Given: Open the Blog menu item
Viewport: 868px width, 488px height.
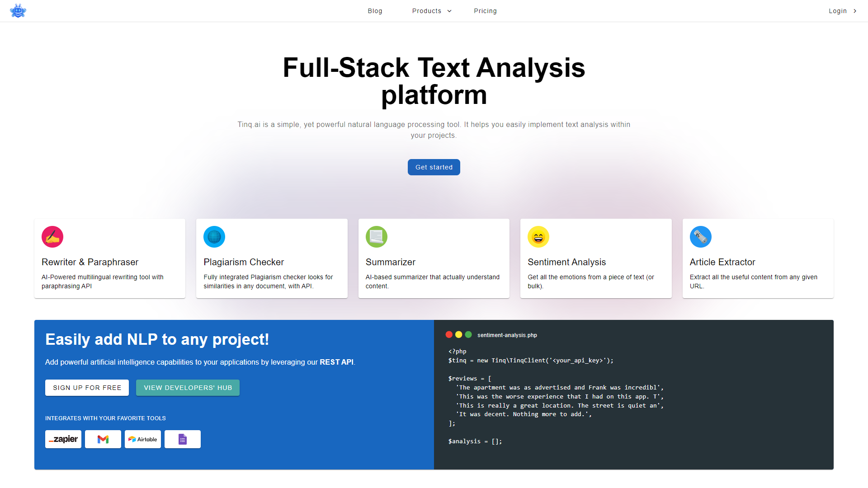Looking at the screenshot, I should tap(375, 11).
